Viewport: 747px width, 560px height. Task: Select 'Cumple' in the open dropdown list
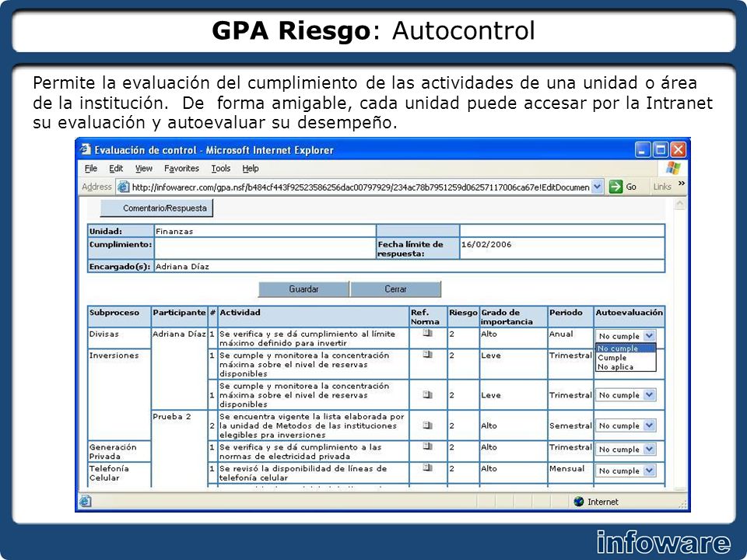(626, 358)
